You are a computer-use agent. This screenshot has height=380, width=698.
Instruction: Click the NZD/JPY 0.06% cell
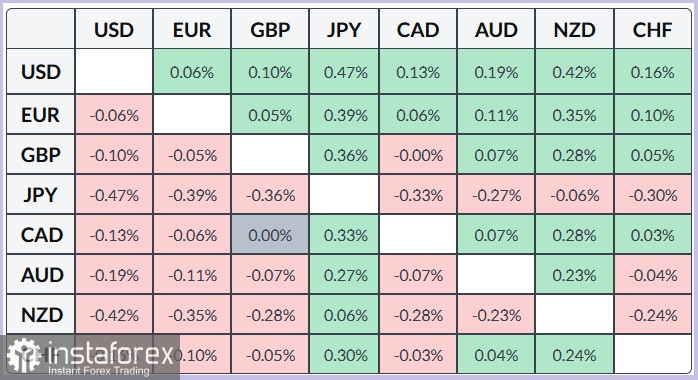[344, 315]
